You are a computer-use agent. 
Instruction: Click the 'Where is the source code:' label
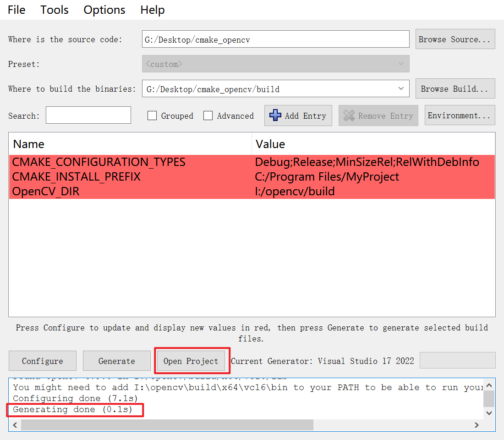point(65,39)
